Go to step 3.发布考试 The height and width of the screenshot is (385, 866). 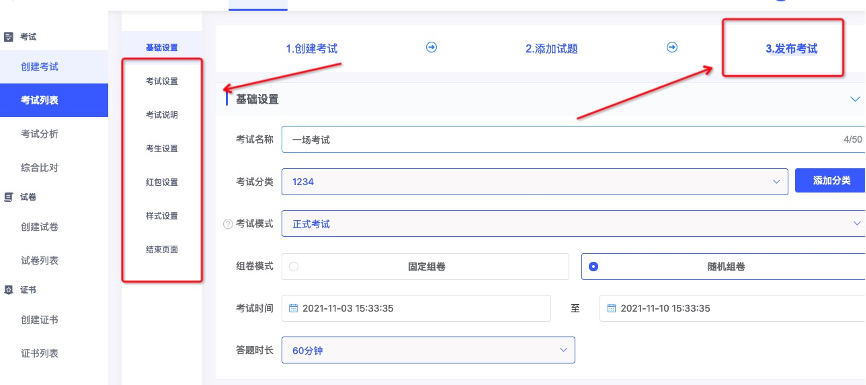click(x=791, y=49)
